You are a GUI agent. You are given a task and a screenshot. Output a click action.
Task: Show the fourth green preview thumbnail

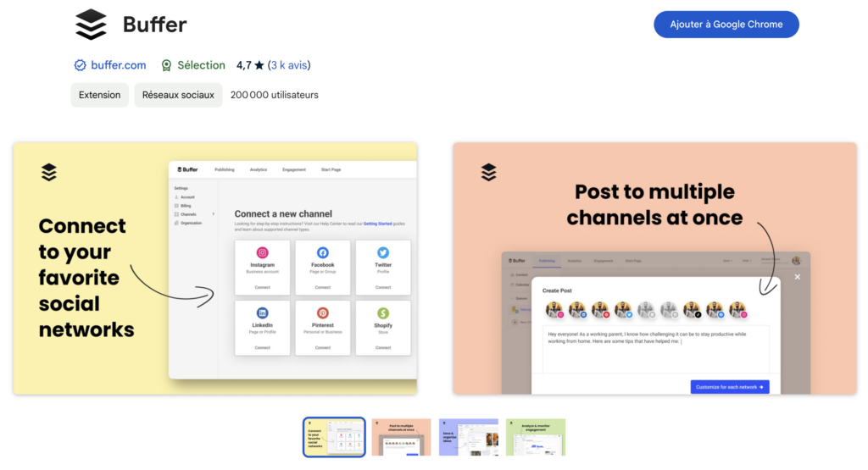tap(535, 437)
